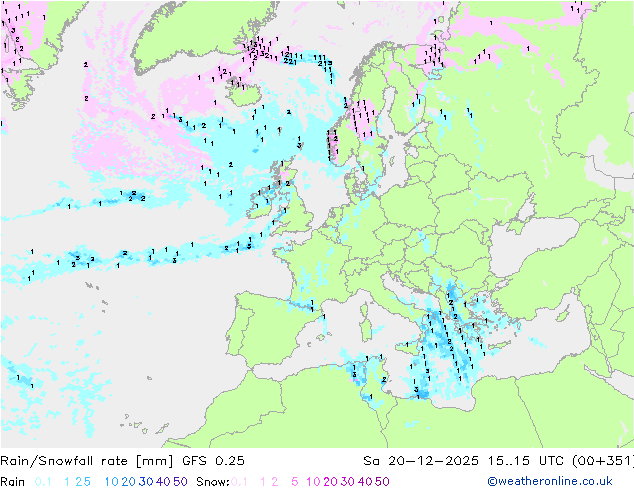Click the island of Sardinia on map
Screen dimensions: 634x490
pos(366,328)
